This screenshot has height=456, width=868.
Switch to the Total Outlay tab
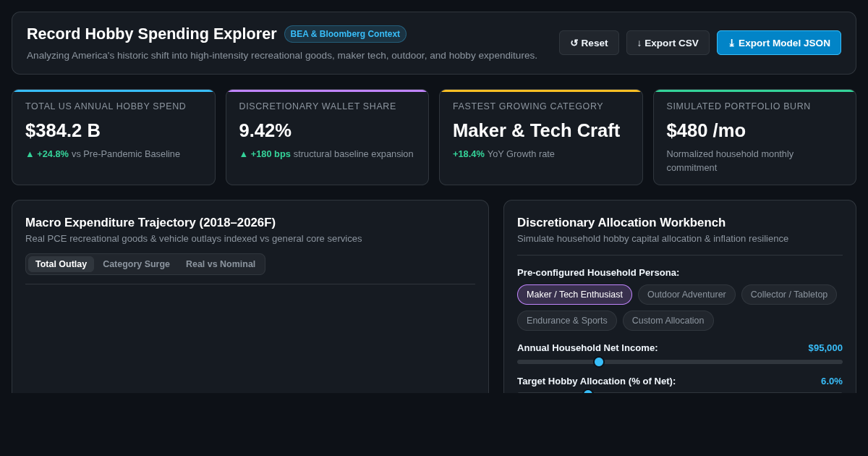click(x=61, y=264)
